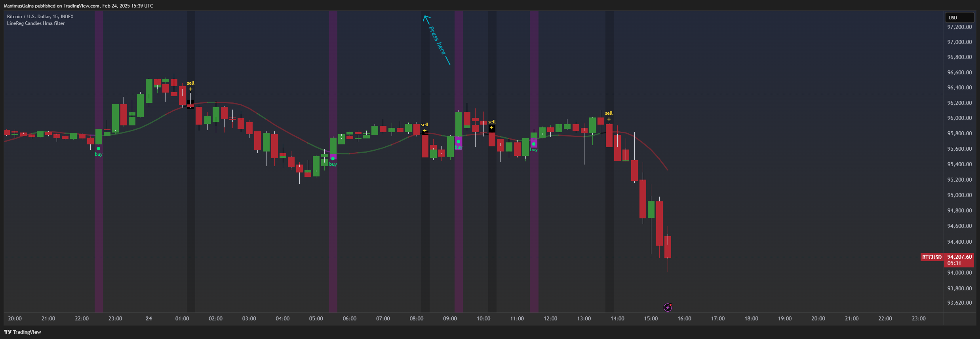Screen dimensions: 980x339
Task: Click the 13:00 time axis label
Action: [584, 318]
